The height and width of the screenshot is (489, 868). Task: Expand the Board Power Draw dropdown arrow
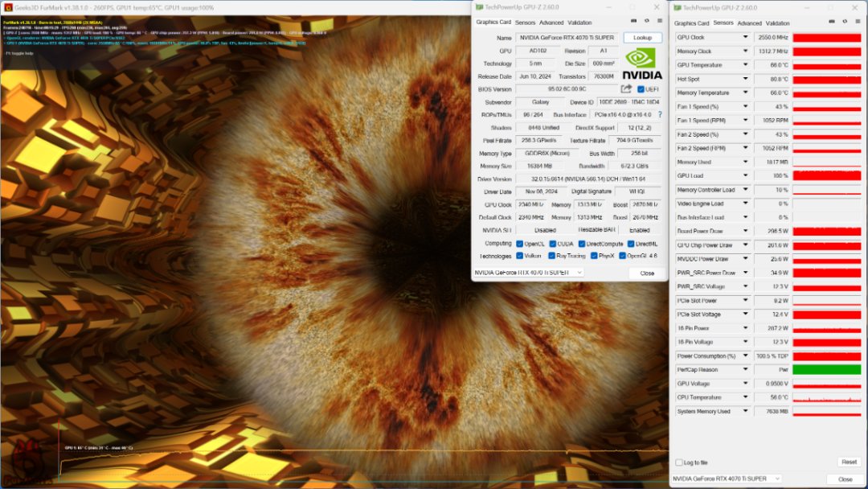point(745,231)
